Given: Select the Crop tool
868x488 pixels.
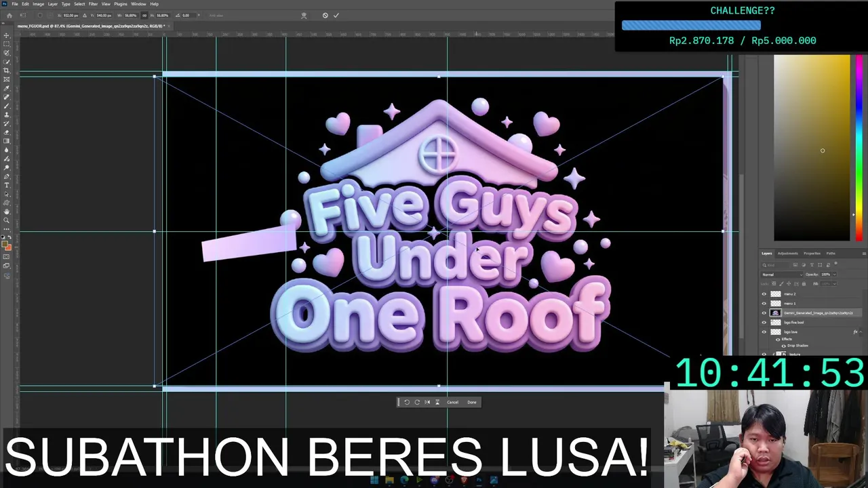Looking at the screenshot, I should (x=6, y=70).
